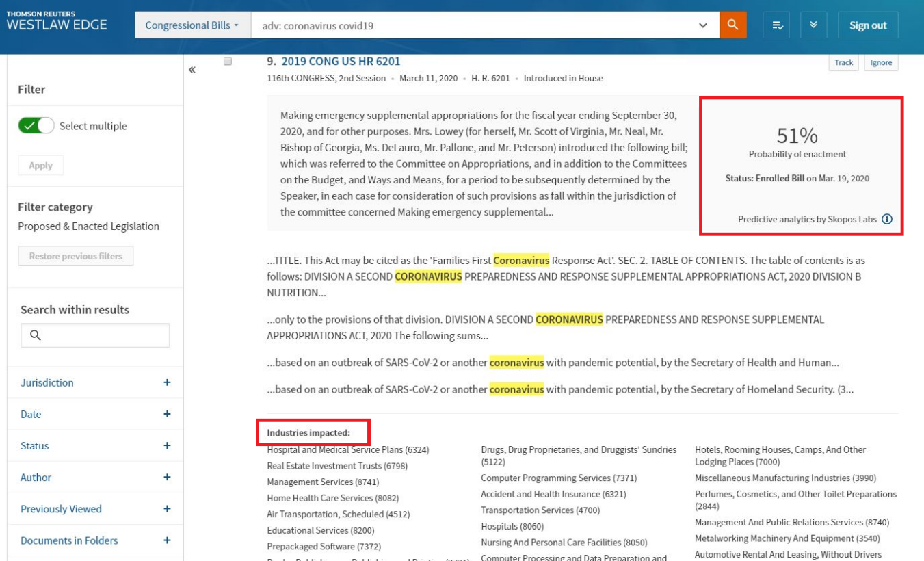Click the Skopos Labs info icon
This screenshot has width=924, height=561.
pos(887,220)
